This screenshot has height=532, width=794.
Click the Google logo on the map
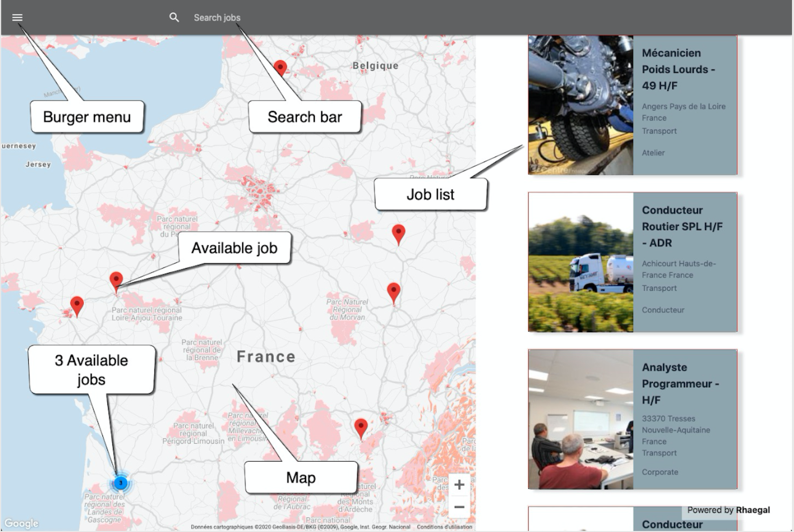point(21,523)
